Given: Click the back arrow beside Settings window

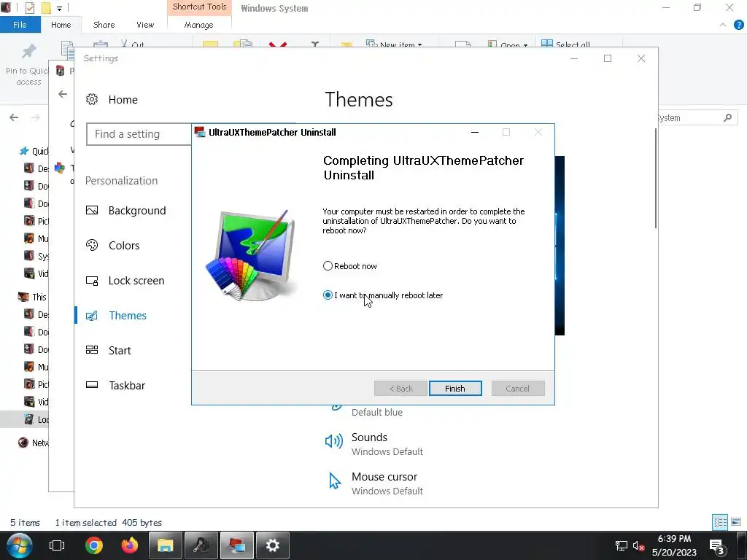Looking at the screenshot, I should pyautogui.click(x=63, y=94).
